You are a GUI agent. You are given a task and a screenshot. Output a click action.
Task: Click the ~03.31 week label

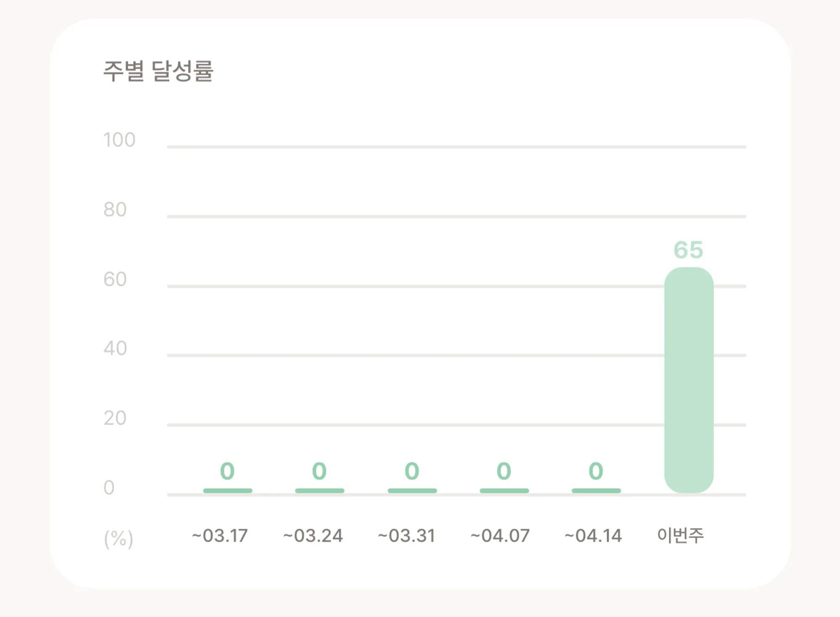tap(407, 535)
